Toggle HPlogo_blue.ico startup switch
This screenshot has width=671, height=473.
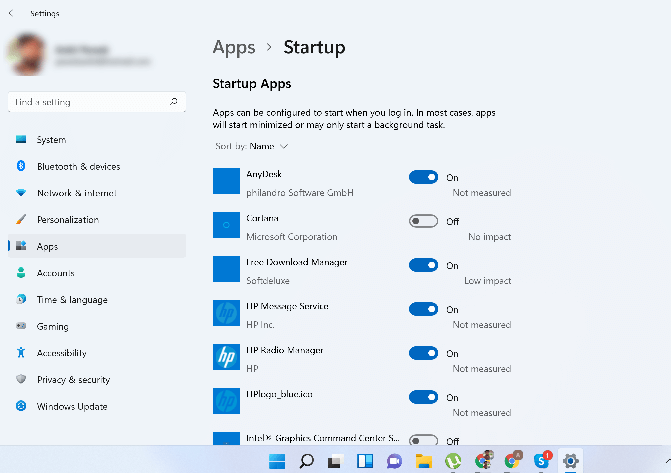(423, 397)
